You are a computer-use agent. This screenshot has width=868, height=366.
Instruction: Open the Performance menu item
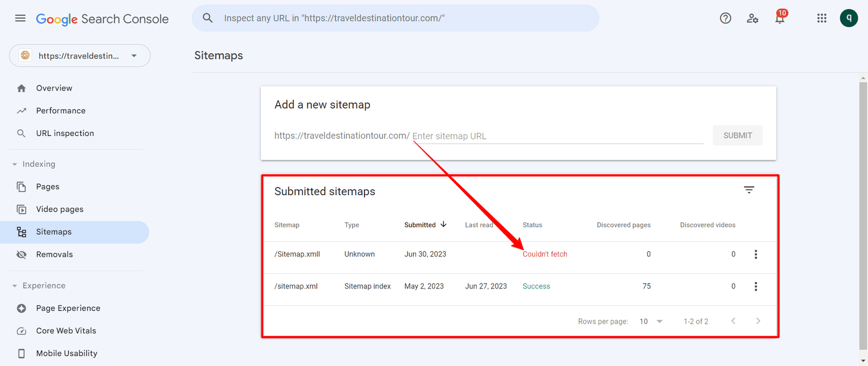coord(74,111)
